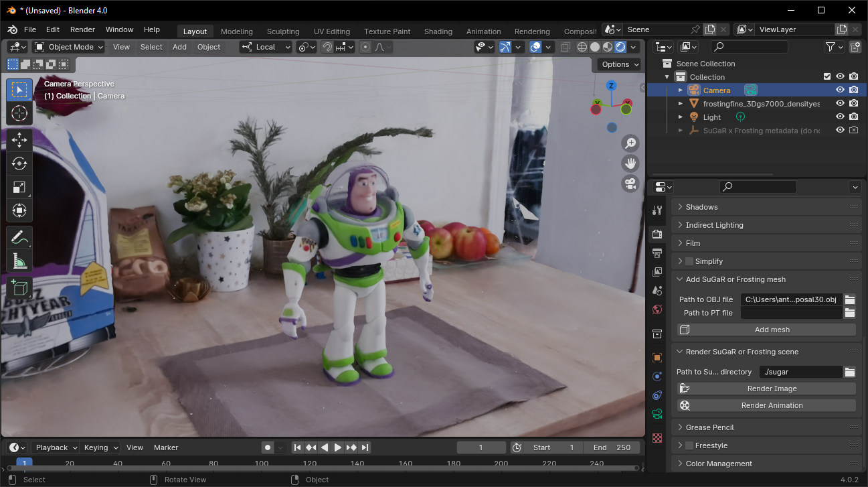
Task: Select the Select Box tool
Action: coord(19,90)
